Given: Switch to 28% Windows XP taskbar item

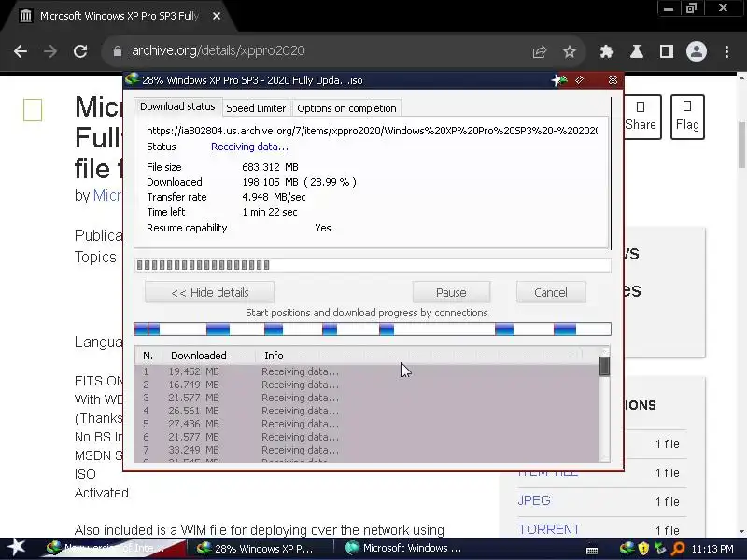Looking at the screenshot, I should point(260,549).
